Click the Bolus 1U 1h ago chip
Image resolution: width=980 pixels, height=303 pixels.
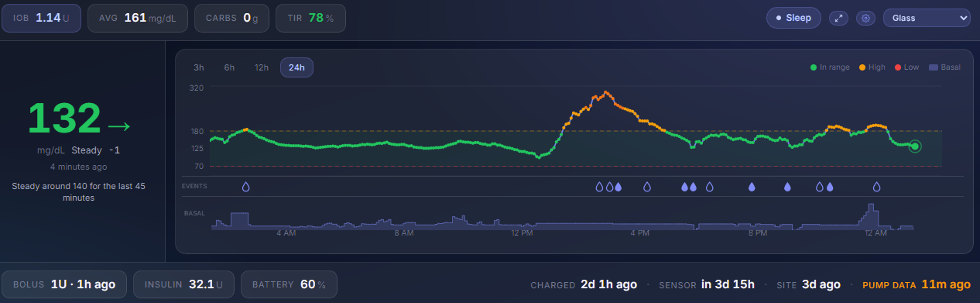[64, 284]
